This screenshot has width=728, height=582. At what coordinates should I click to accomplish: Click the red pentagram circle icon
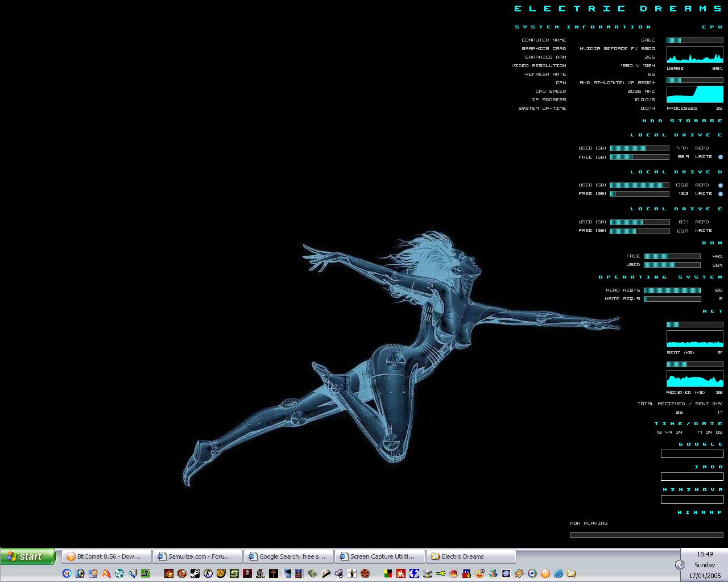[365, 573]
